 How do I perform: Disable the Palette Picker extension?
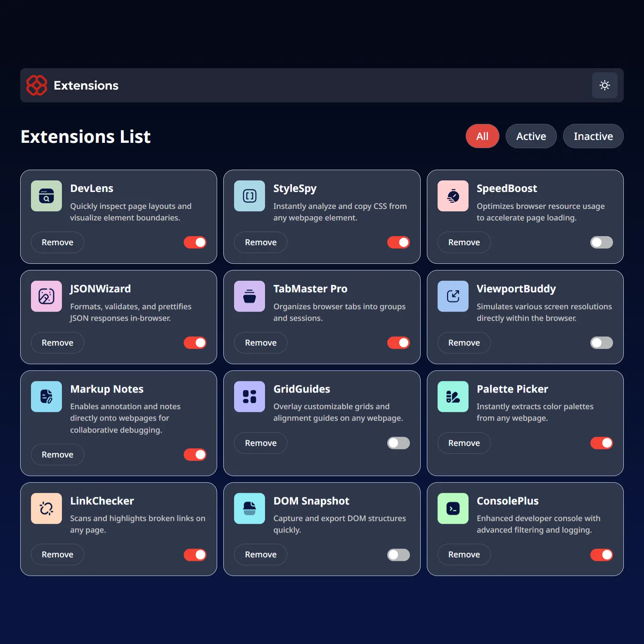click(601, 443)
